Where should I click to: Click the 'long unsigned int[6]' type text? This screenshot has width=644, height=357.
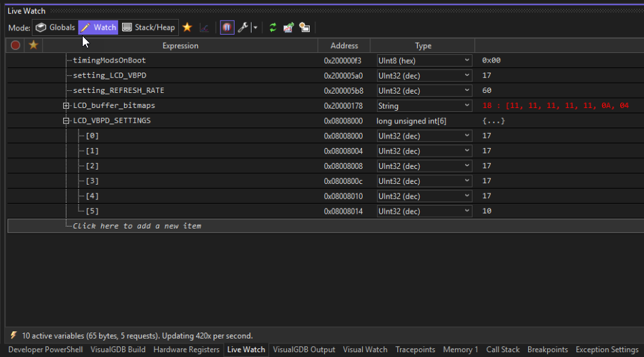click(x=411, y=121)
